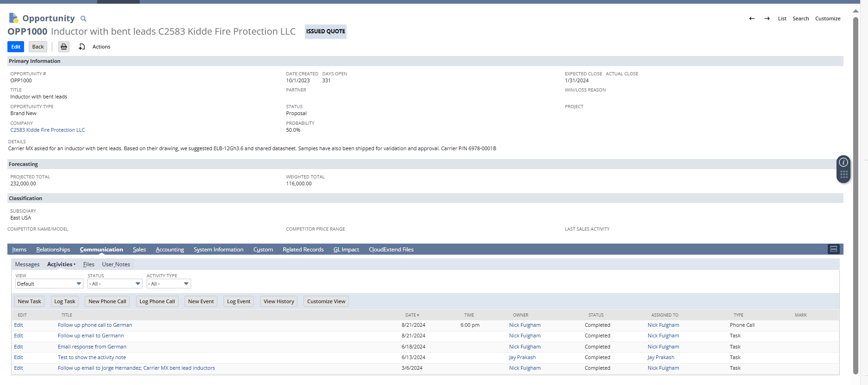Click the print icon
The width and height of the screenshot is (868, 385).
click(64, 47)
